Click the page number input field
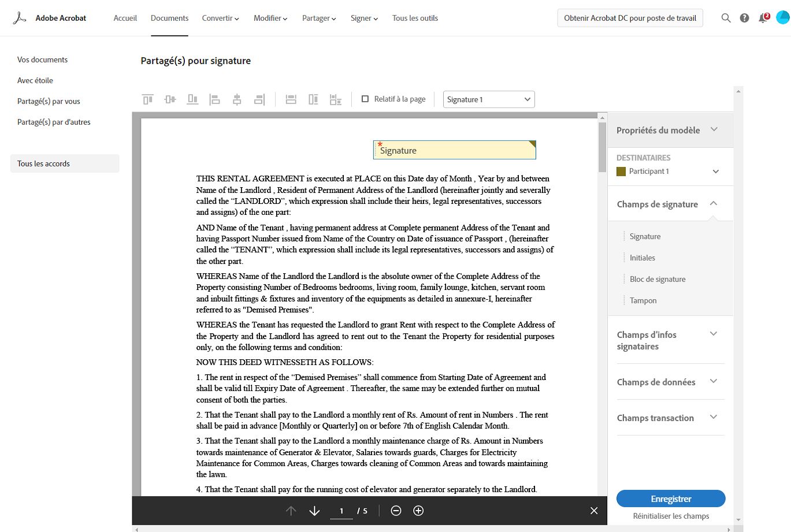Screen dimensions: 791x532 [341, 511]
